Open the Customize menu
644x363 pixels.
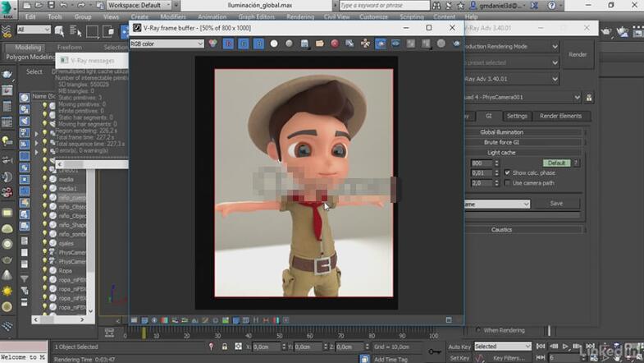pyautogui.click(x=373, y=17)
